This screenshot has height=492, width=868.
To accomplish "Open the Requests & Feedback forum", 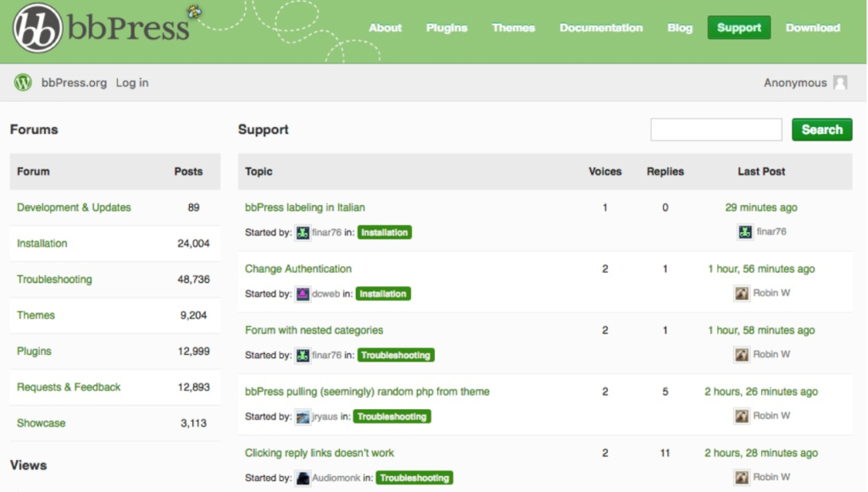I will pyautogui.click(x=69, y=387).
